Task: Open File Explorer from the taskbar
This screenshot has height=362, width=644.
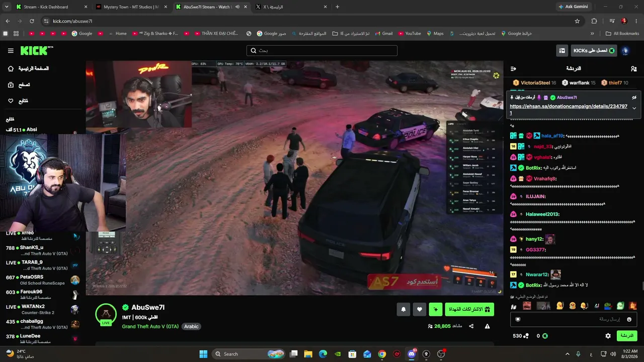Action: coord(308,354)
